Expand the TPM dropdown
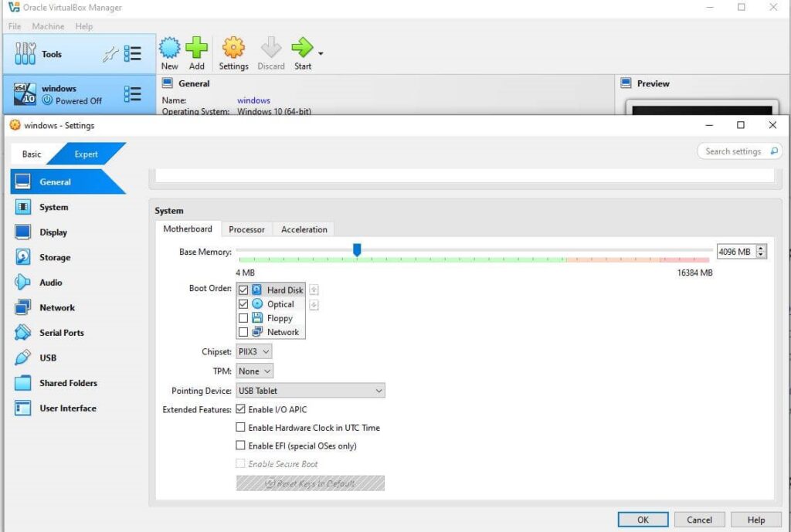The height and width of the screenshot is (532, 791). tap(254, 371)
